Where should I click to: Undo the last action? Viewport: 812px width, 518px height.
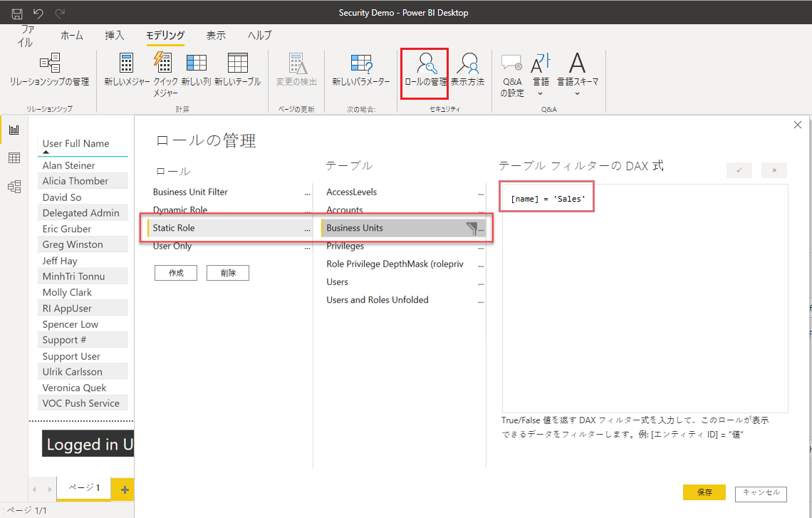pyautogui.click(x=38, y=14)
